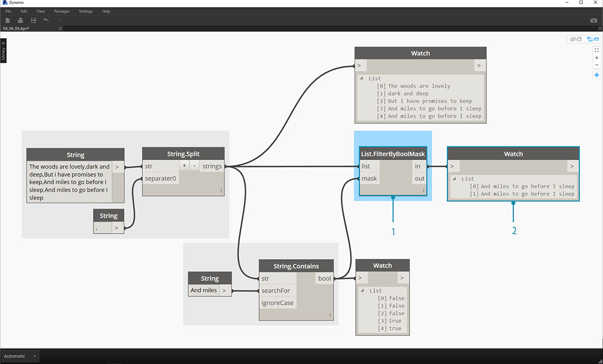Open the Settings menu

click(x=85, y=11)
